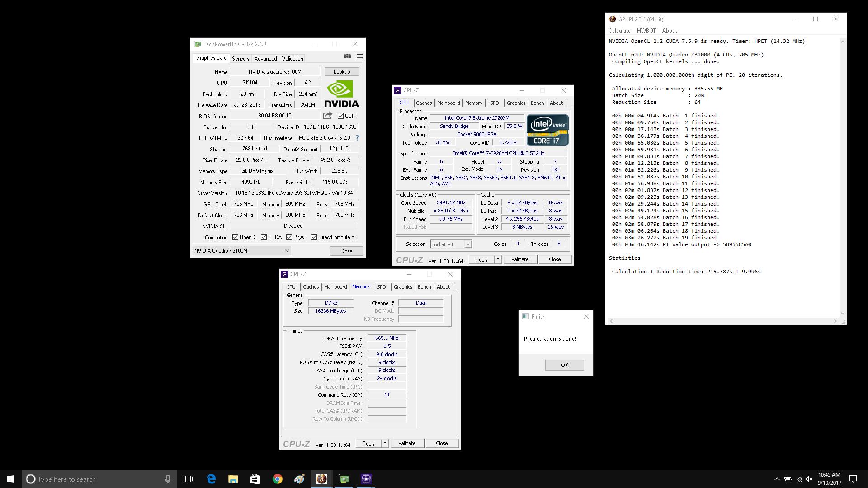The height and width of the screenshot is (488, 868).
Task: Click the GPUPI horizontal scrollbar
Action: click(x=723, y=321)
